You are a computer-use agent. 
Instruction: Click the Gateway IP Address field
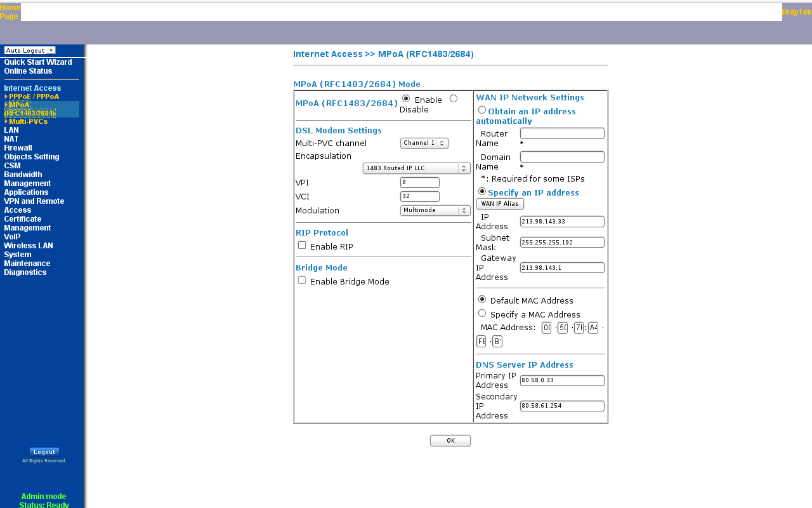coord(562,268)
